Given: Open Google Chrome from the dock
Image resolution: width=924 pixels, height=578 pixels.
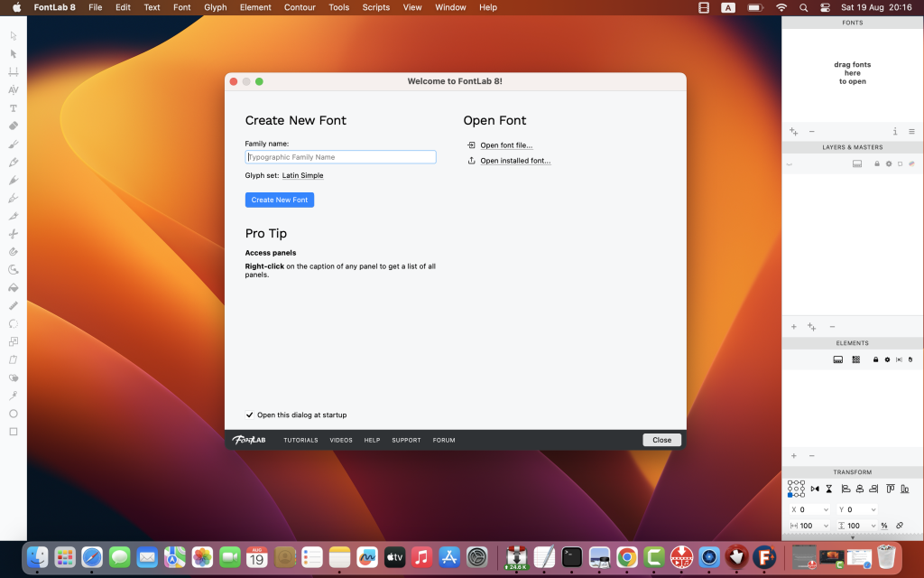Looking at the screenshot, I should coord(626,556).
